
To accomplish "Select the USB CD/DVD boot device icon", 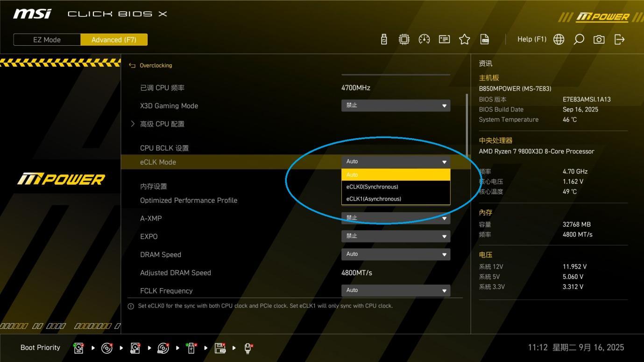I will pyautogui.click(x=163, y=348).
